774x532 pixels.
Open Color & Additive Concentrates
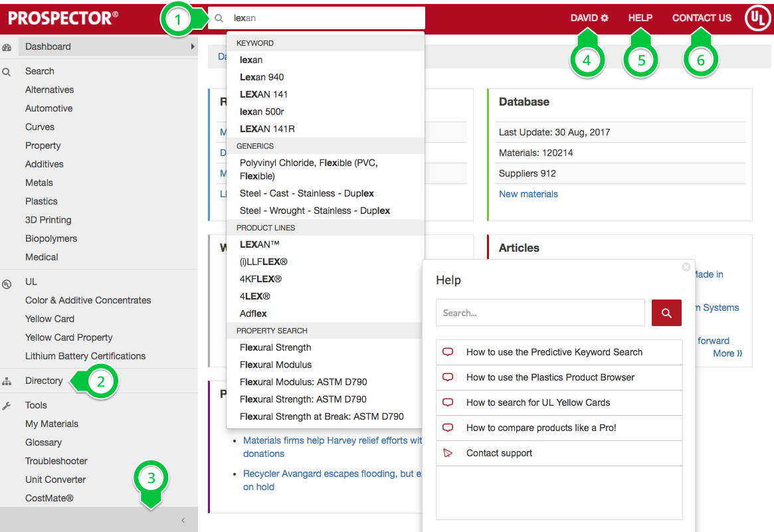(88, 300)
